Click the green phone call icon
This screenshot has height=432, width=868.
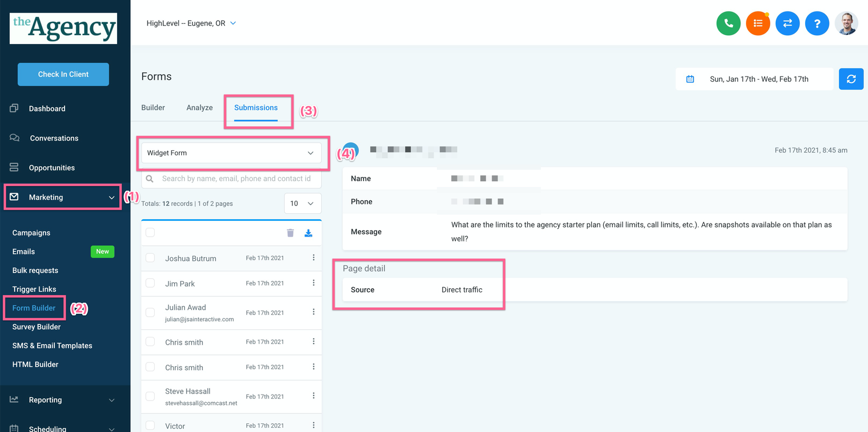coord(728,23)
